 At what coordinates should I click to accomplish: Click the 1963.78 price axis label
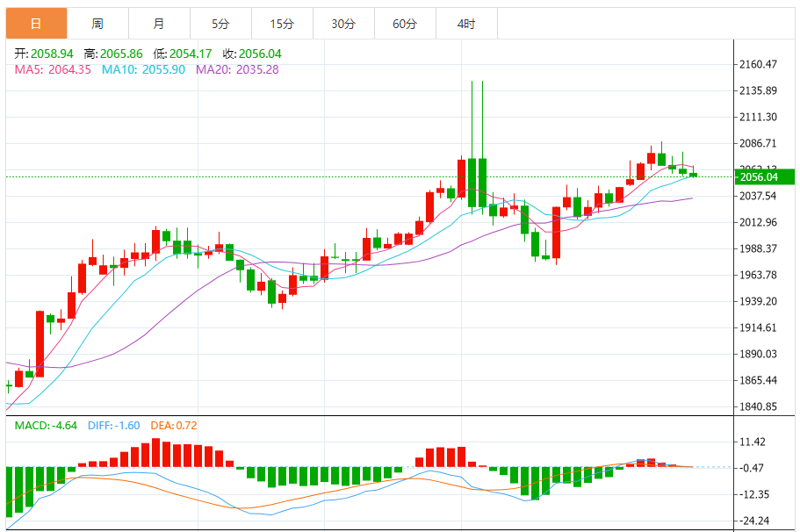point(758,275)
